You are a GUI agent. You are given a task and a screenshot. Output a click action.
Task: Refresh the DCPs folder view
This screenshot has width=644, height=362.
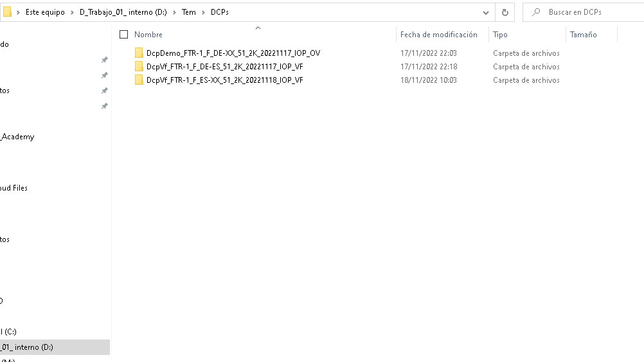(505, 12)
